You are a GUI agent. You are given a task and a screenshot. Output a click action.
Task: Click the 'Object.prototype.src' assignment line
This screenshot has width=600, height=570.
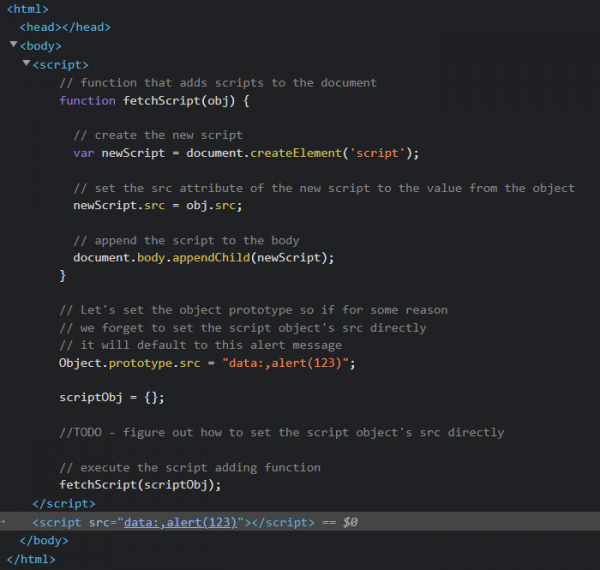207,363
